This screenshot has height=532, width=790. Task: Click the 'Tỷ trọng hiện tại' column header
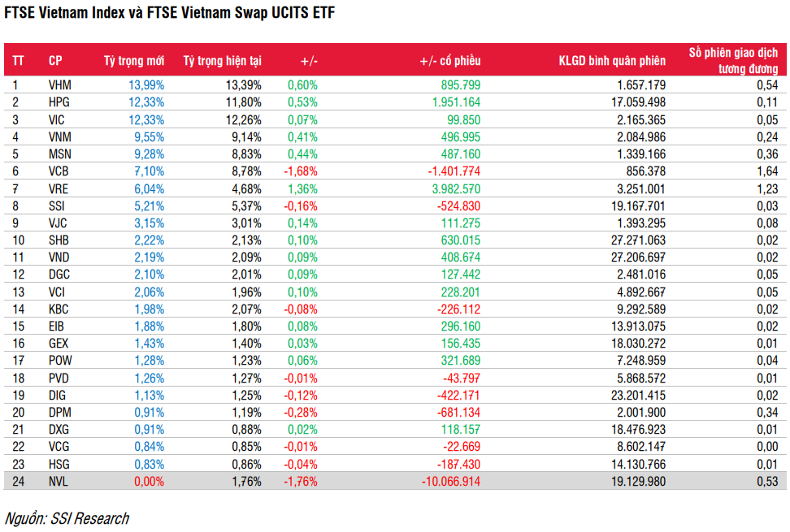(x=222, y=61)
